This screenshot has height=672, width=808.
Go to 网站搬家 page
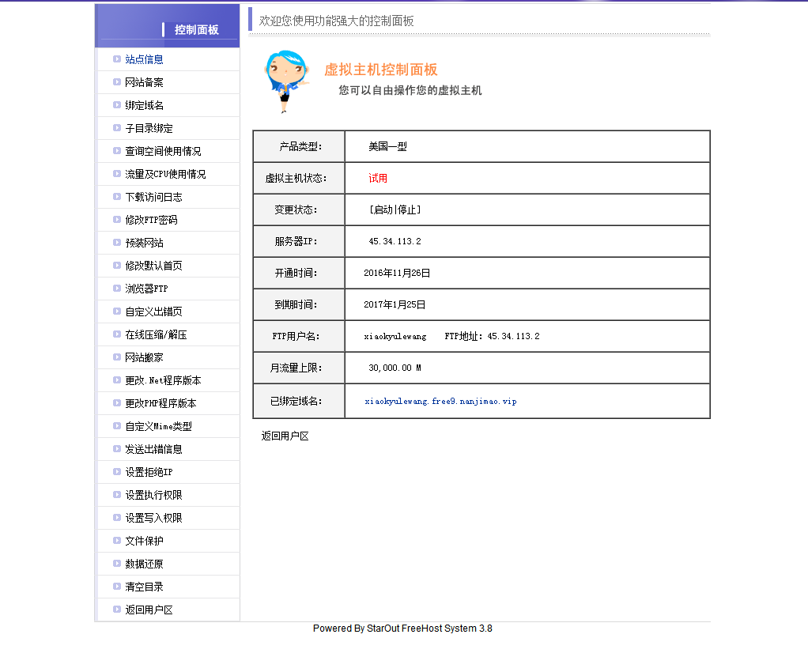click(144, 357)
